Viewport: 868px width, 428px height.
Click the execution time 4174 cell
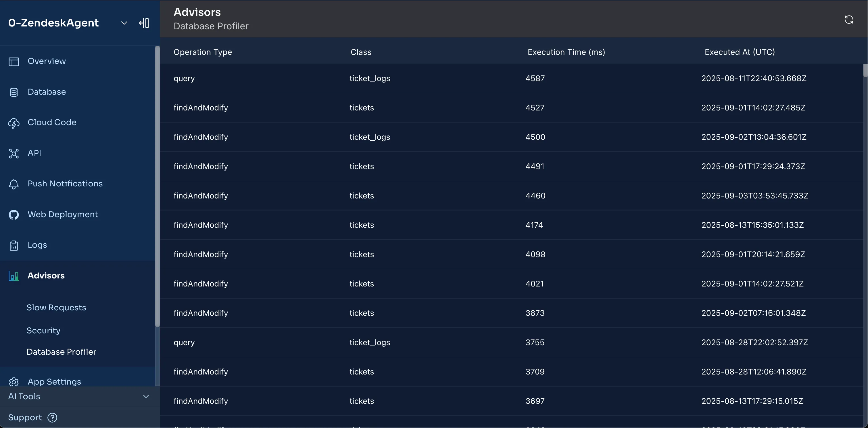pos(534,225)
